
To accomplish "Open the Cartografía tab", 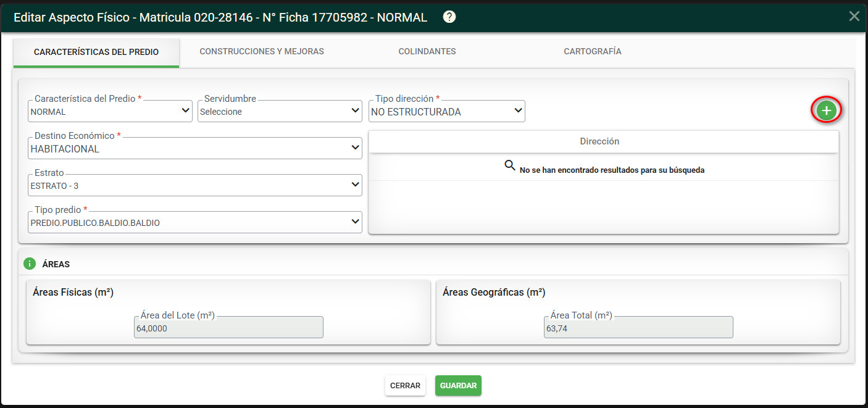I will tap(593, 52).
